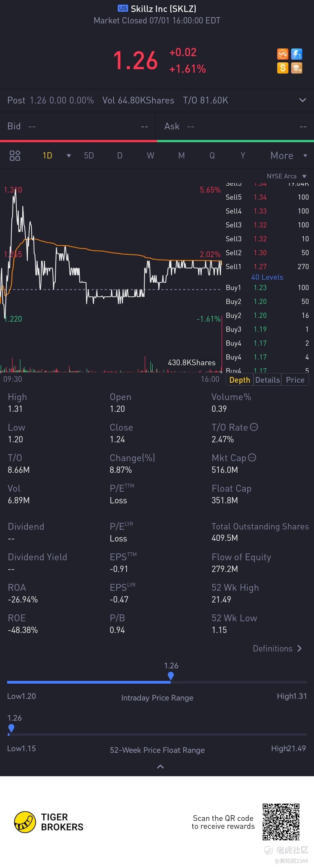
Task: Switch order book view to Details
Action: (x=267, y=380)
